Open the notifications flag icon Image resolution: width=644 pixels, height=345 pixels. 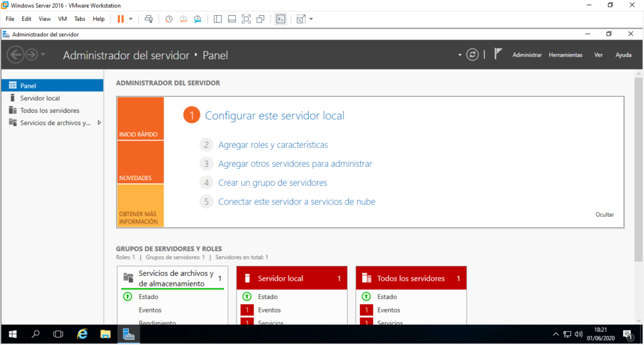(x=497, y=55)
